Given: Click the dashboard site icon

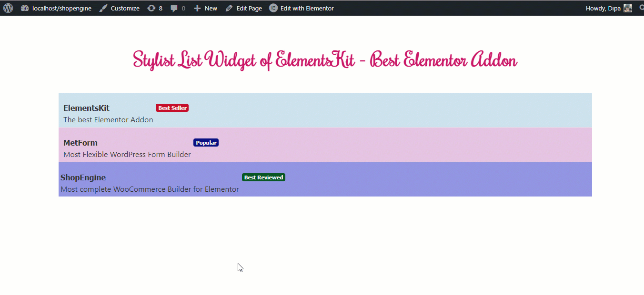Looking at the screenshot, I should coord(25,8).
